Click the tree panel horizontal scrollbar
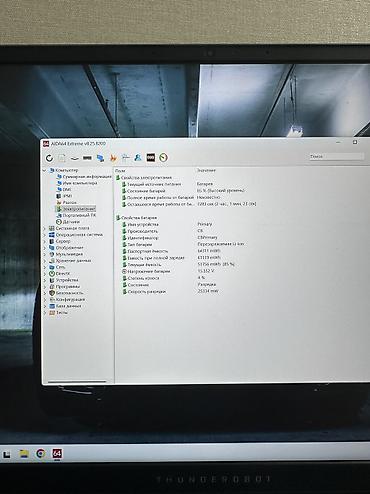370x494 pixels. pos(77,381)
